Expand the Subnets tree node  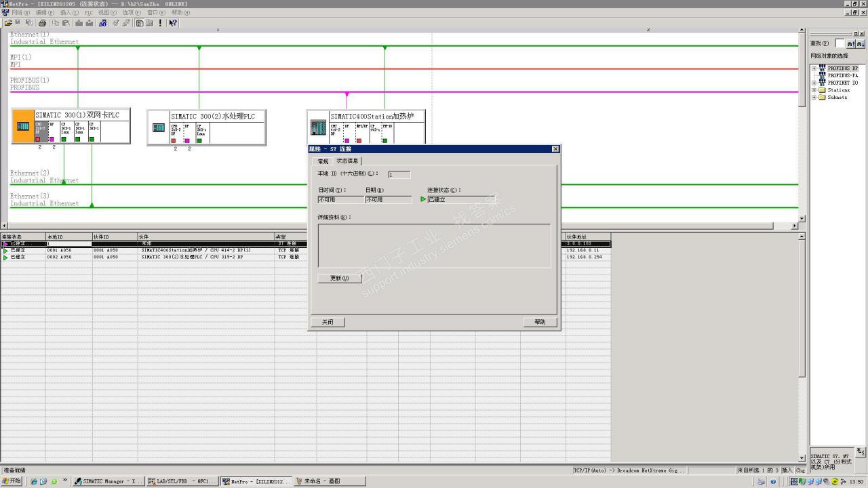(814, 97)
